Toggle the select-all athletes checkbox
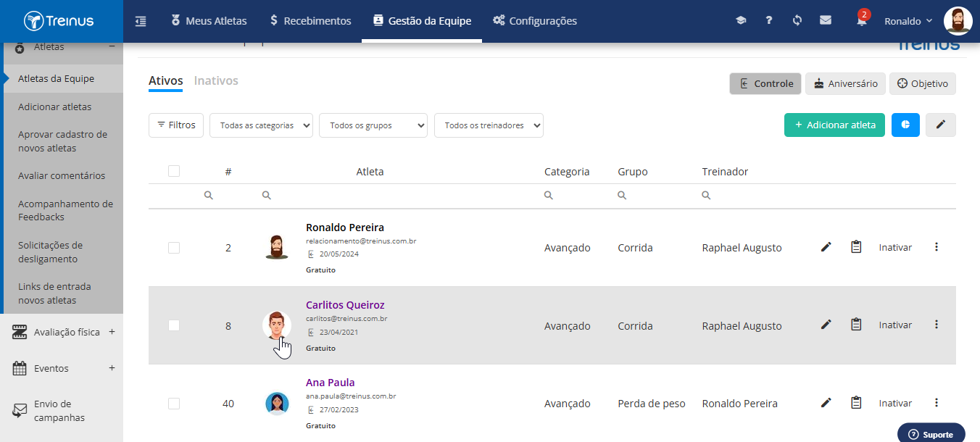 (174, 171)
